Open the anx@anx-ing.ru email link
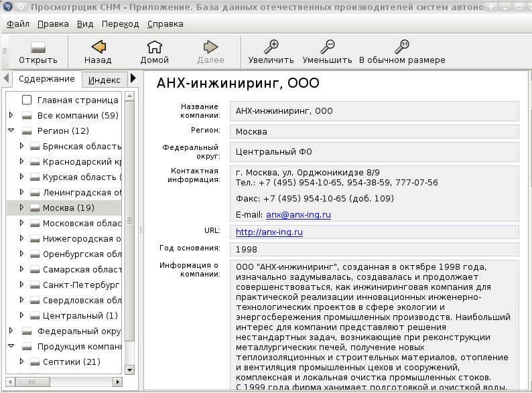This screenshot has height=393, width=532. click(x=298, y=215)
